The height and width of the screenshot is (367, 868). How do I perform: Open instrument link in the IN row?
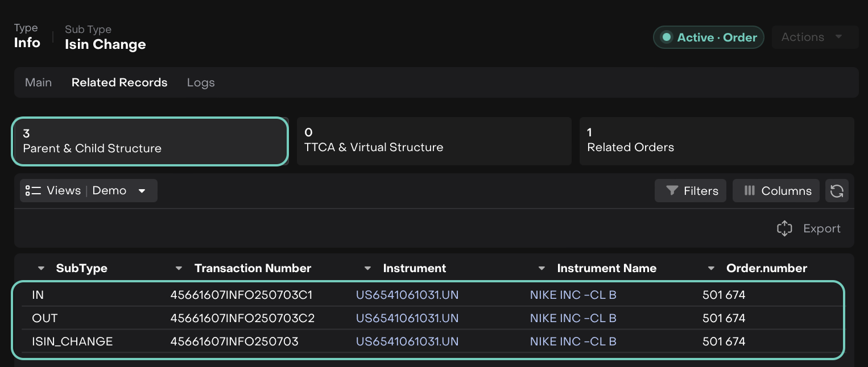point(407,295)
